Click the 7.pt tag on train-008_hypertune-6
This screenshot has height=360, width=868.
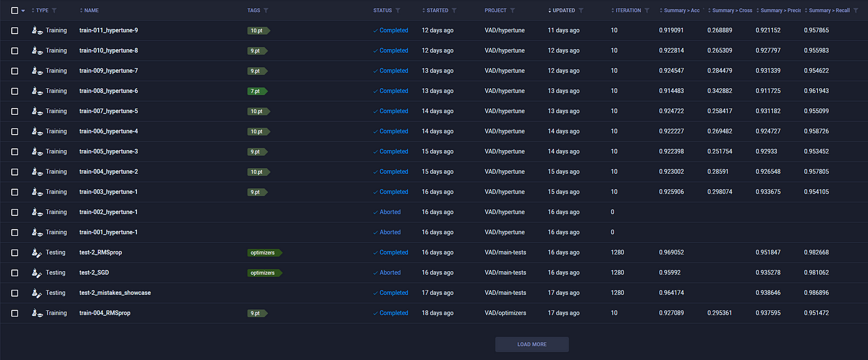pyautogui.click(x=257, y=91)
